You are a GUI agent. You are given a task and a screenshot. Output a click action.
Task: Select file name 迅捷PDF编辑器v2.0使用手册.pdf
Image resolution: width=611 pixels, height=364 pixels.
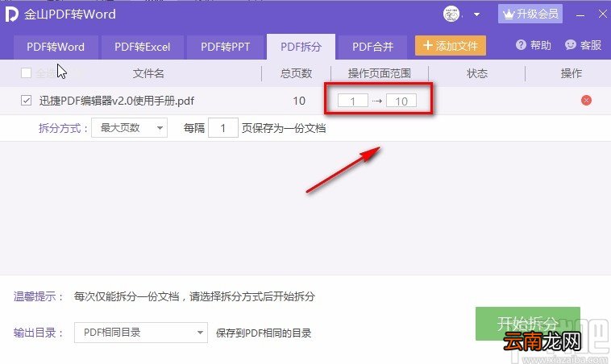tap(117, 101)
